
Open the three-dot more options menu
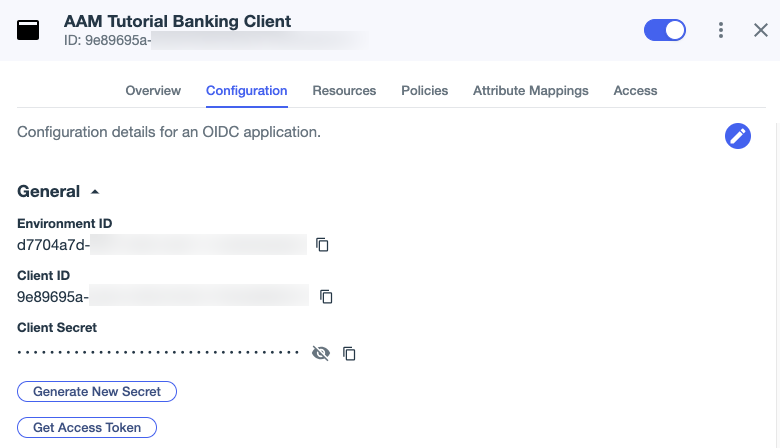[x=720, y=30]
